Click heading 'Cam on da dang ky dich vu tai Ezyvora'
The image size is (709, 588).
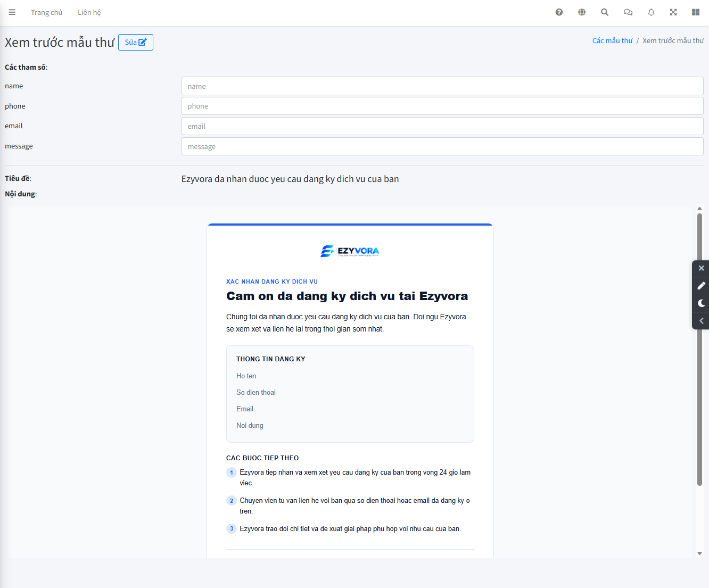347,296
